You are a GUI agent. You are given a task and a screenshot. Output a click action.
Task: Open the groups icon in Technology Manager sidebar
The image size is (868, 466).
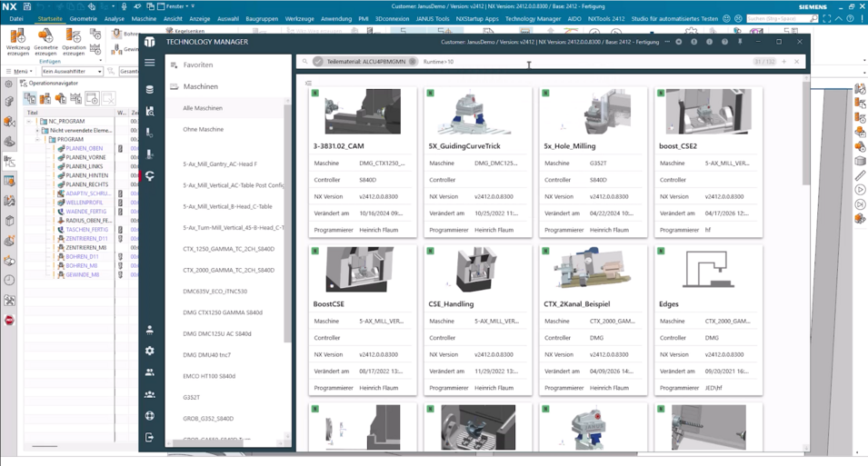click(149, 394)
